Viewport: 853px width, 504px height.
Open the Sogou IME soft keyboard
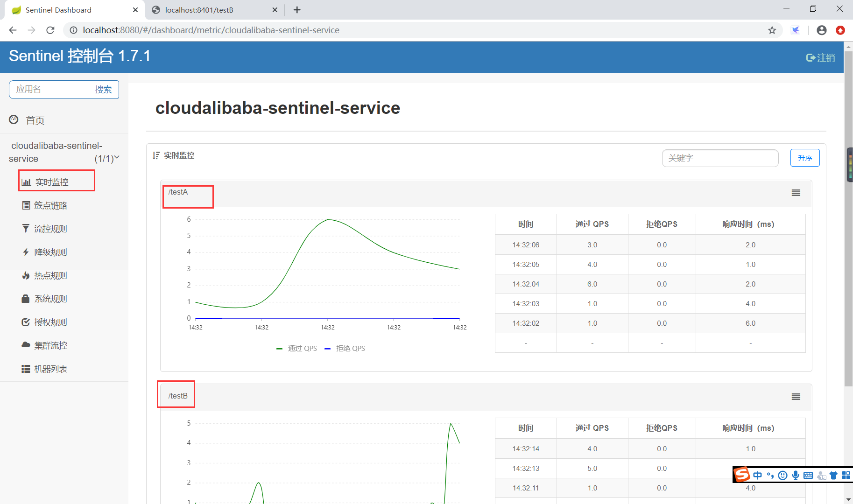[x=808, y=475]
